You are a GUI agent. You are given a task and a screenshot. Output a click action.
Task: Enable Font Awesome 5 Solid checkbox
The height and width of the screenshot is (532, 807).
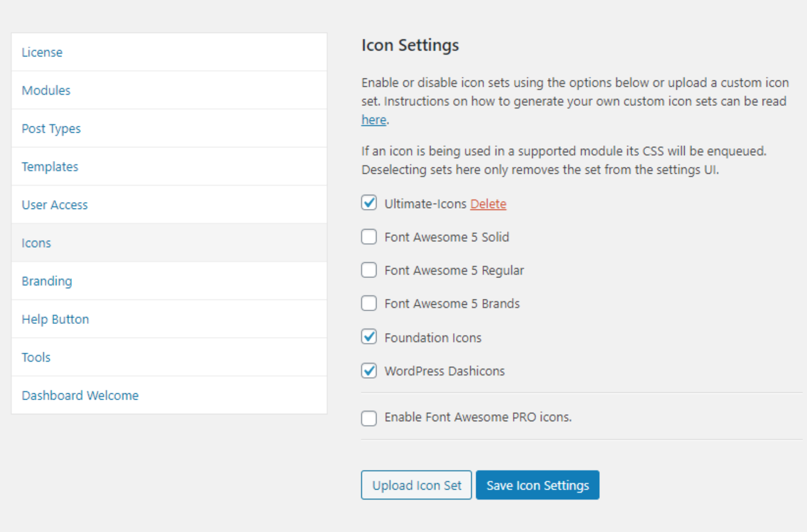point(369,237)
